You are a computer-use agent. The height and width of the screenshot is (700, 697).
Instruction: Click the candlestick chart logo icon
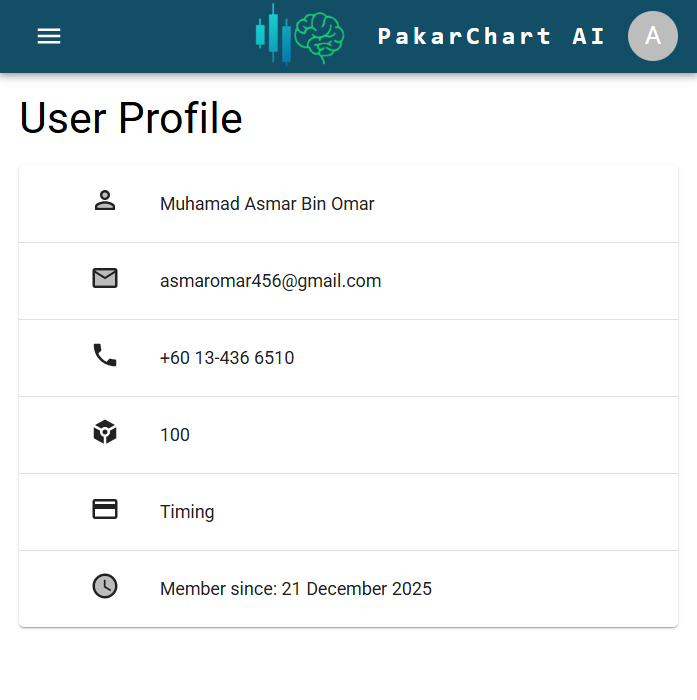click(273, 35)
